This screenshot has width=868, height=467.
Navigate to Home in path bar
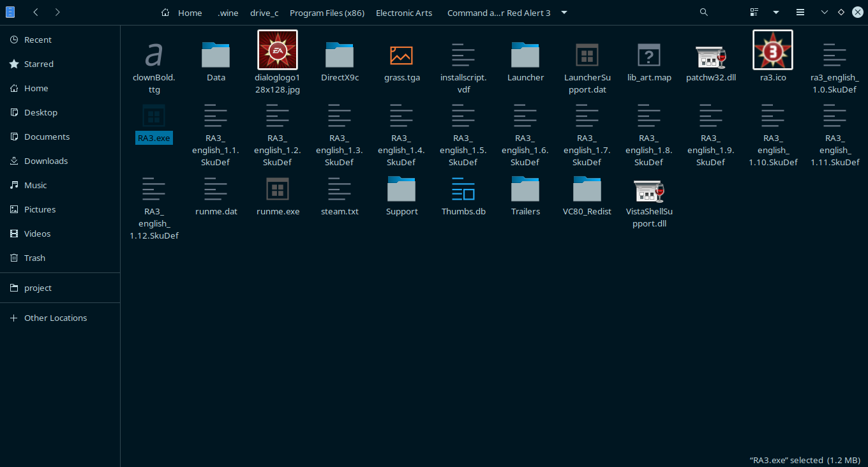[x=182, y=13]
